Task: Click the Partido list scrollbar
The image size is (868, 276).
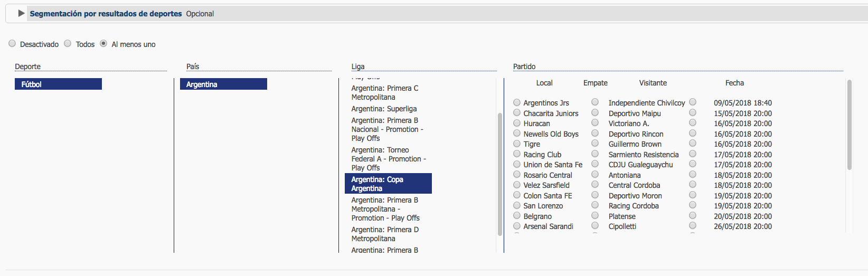Action: point(849,125)
